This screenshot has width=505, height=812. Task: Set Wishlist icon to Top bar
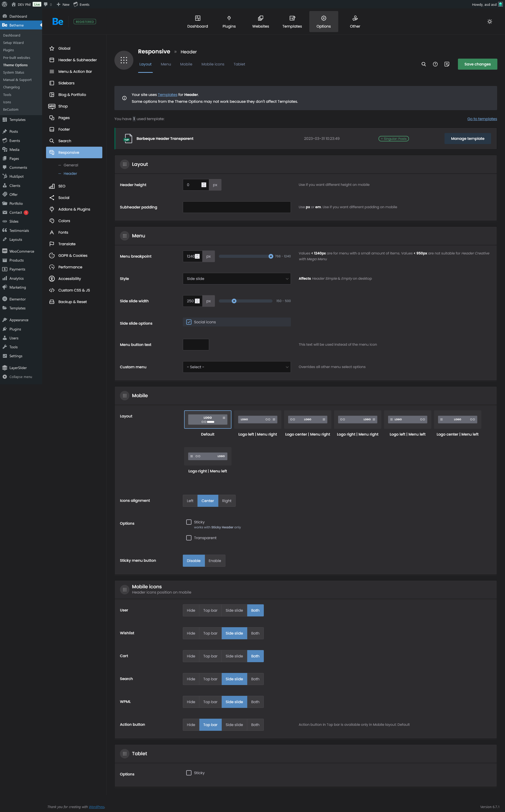click(210, 633)
